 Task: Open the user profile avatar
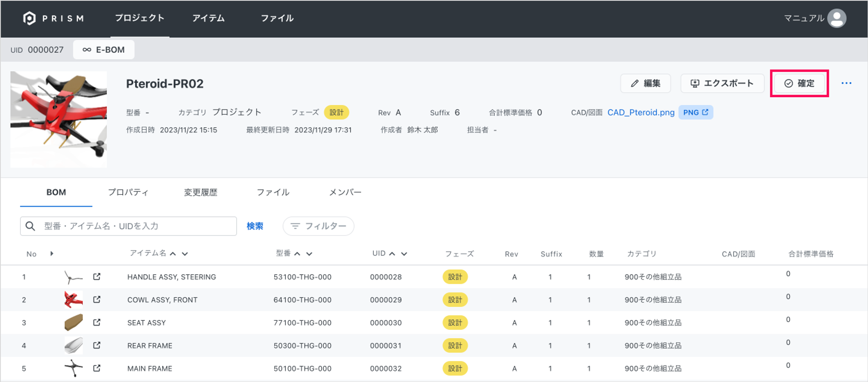tap(836, 18)
